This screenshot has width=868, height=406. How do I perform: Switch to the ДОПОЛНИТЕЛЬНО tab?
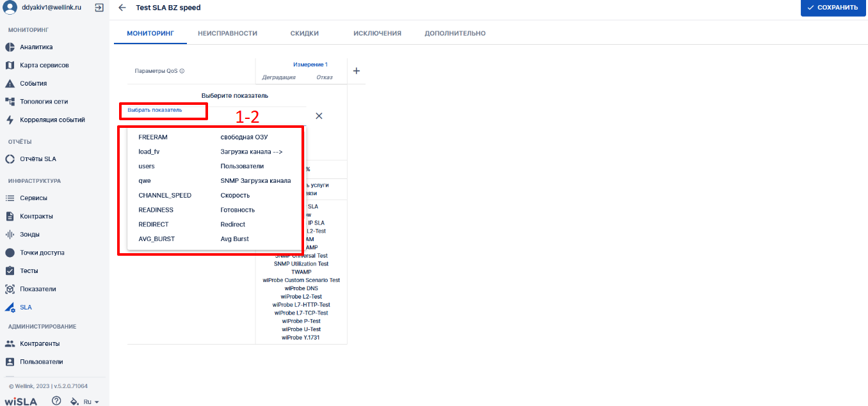455,33
